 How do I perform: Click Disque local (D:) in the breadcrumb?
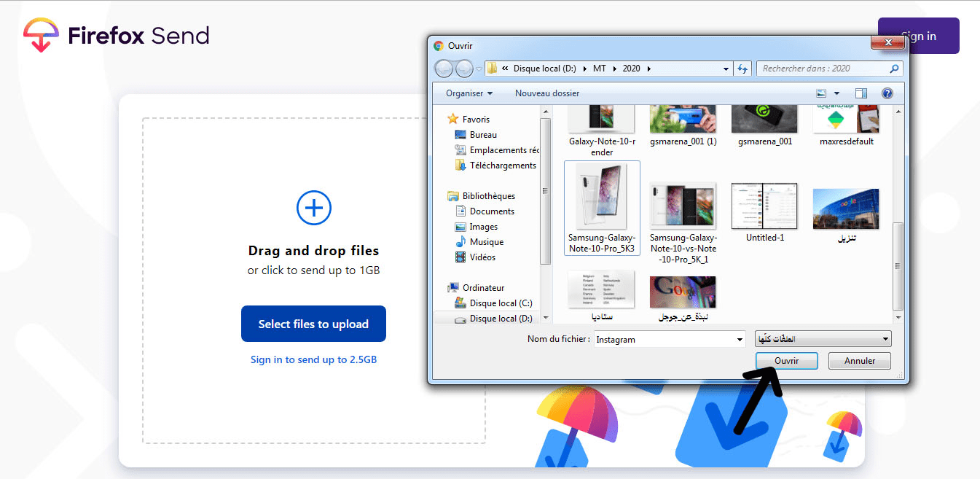point(544,69)
